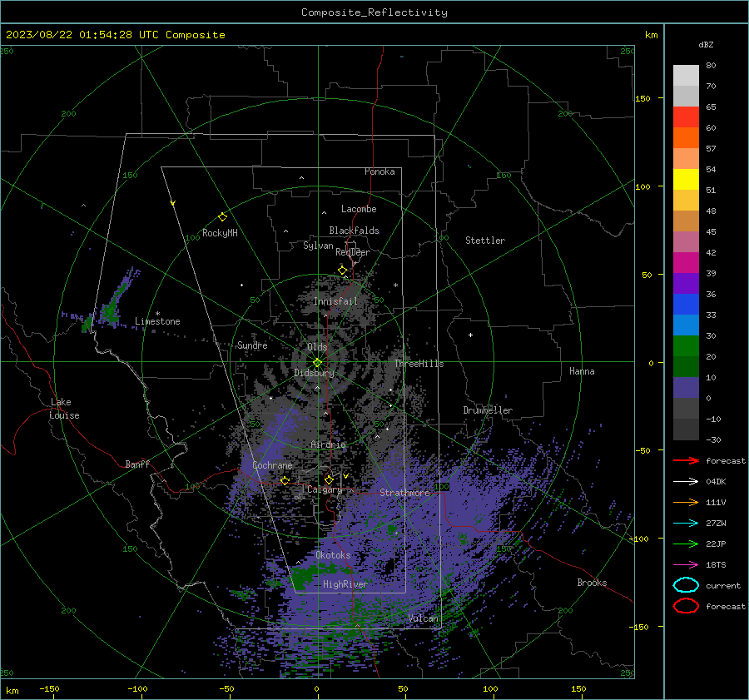Click the Hanna label
This screenshot has height=700, width=749.
[x=582, y=371]
